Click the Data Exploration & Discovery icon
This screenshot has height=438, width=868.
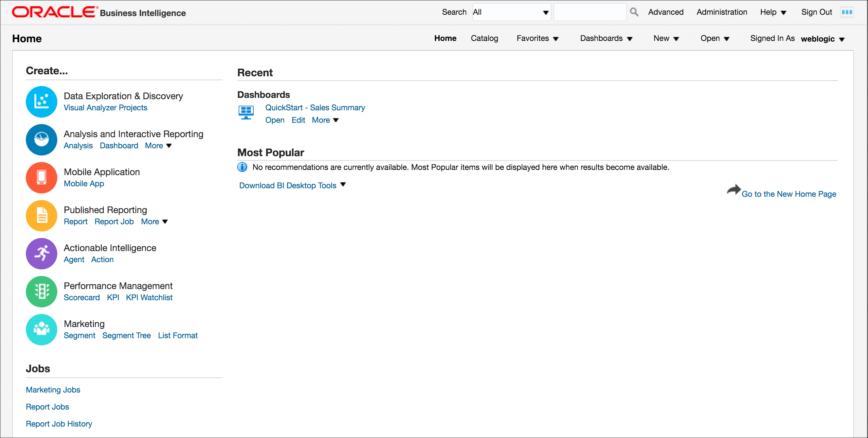tap(42, 102)
